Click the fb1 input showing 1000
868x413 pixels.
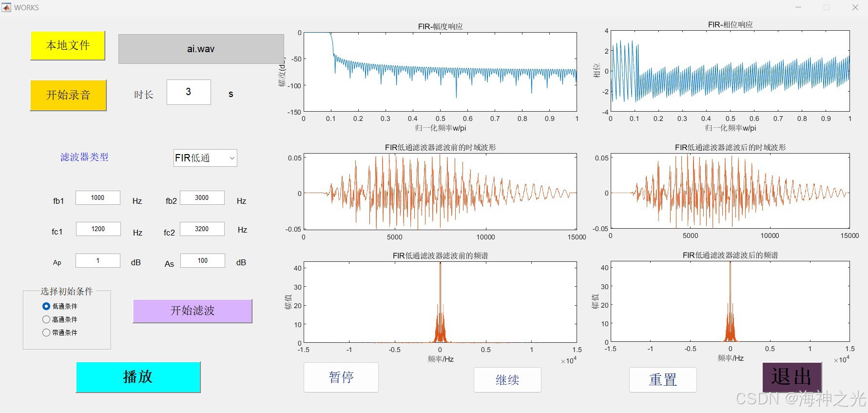[97, 197]
